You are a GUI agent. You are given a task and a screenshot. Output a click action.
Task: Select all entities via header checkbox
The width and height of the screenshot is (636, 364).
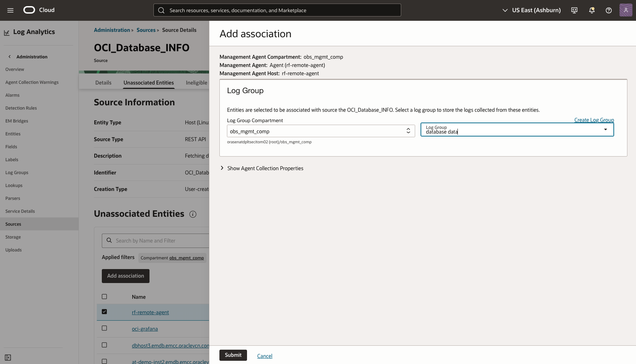pos(104,296)
